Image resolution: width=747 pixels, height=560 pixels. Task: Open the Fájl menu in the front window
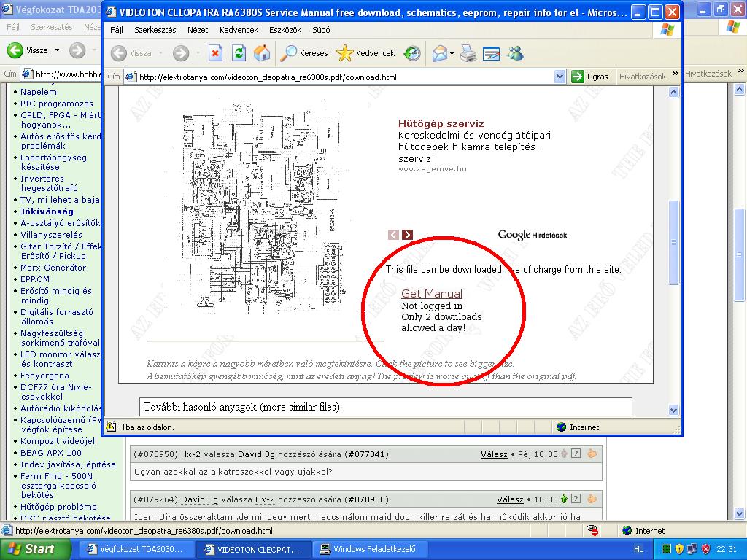[x=117, y=29]
